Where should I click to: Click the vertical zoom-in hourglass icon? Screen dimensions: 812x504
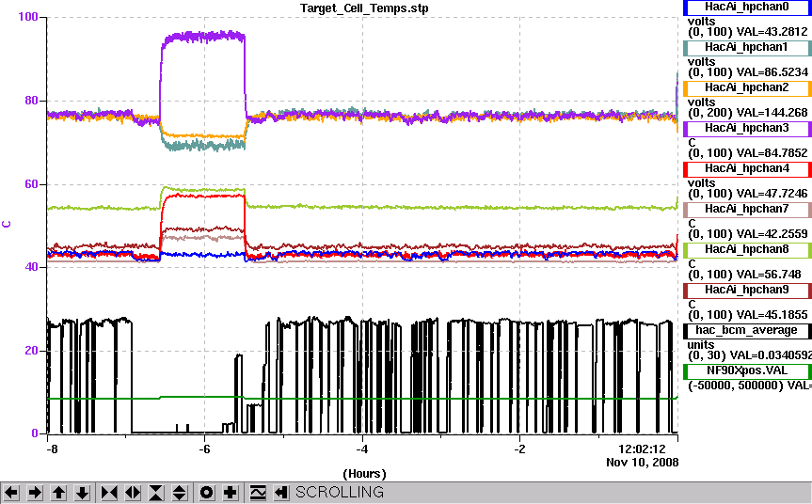[x=156, y=492]
